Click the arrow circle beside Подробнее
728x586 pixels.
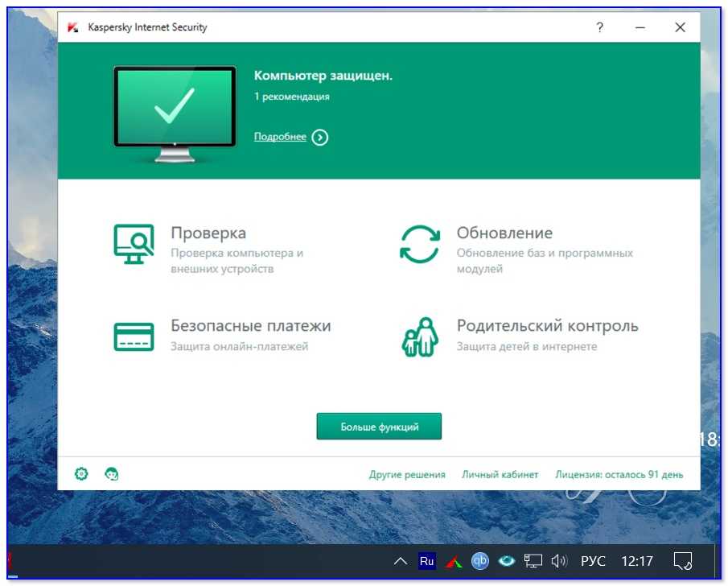coord(320,138)
